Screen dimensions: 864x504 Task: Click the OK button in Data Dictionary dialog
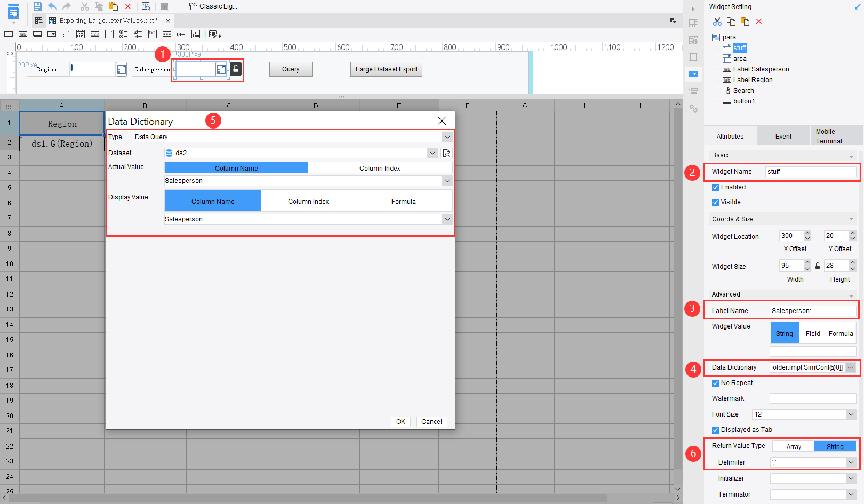pyautogui.click(x=401, y=421)
